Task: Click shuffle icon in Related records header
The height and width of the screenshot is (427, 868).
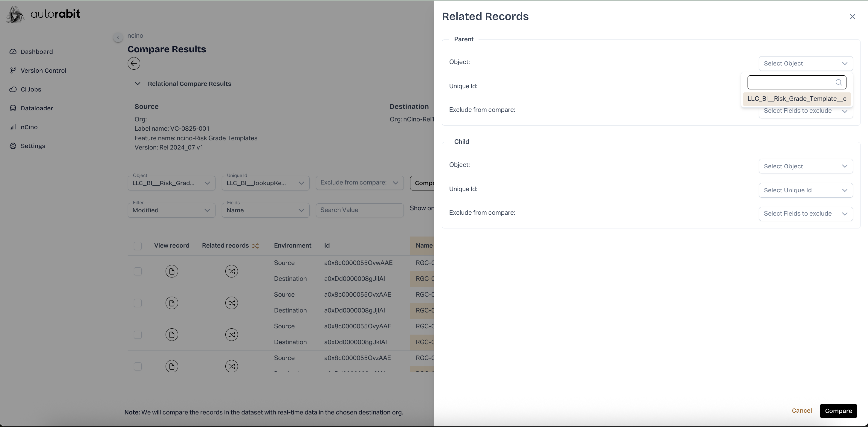Action: point(256,246)
